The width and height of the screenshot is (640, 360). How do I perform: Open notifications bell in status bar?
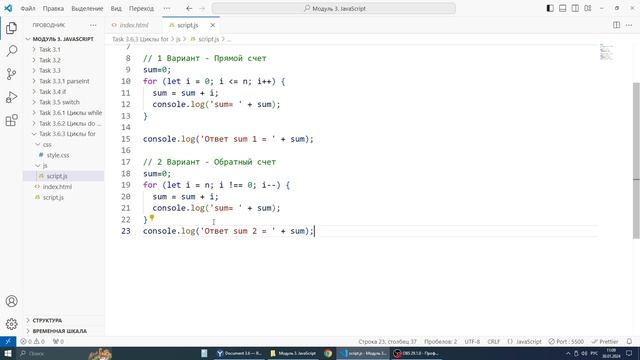coord(629,341)
